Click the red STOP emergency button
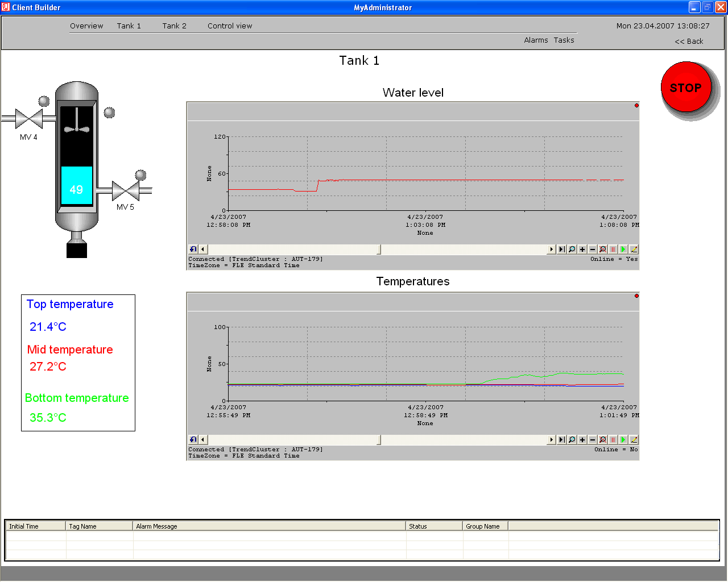 coord(686,87)
